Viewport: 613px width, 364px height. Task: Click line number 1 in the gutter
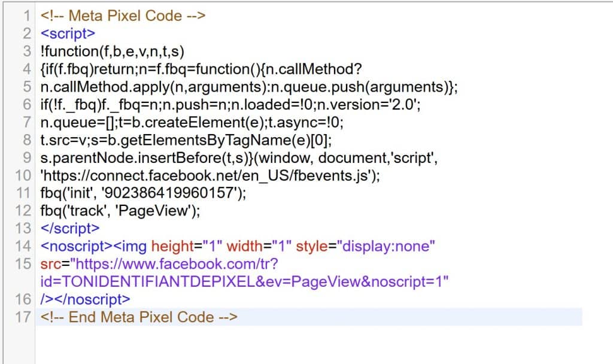27,16
